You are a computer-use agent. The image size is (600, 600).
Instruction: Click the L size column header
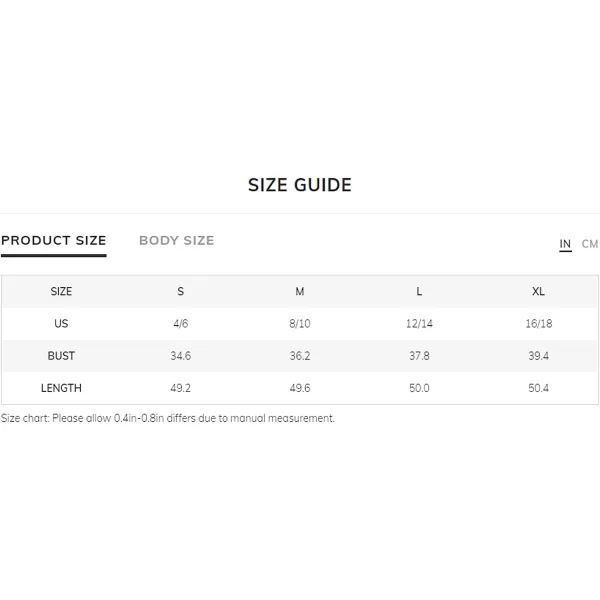[419, 292]
